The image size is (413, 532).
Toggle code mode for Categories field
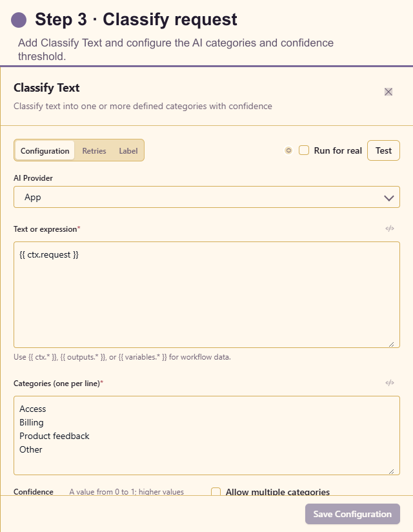(390, 383)
